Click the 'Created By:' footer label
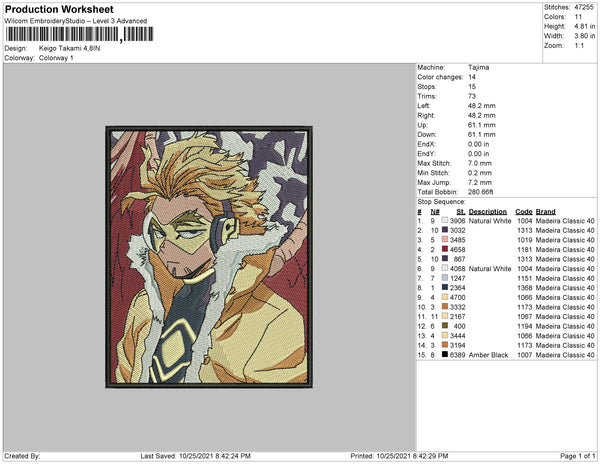Image resolution: width=600 pixels, height=464 pixels. [22, 456]
